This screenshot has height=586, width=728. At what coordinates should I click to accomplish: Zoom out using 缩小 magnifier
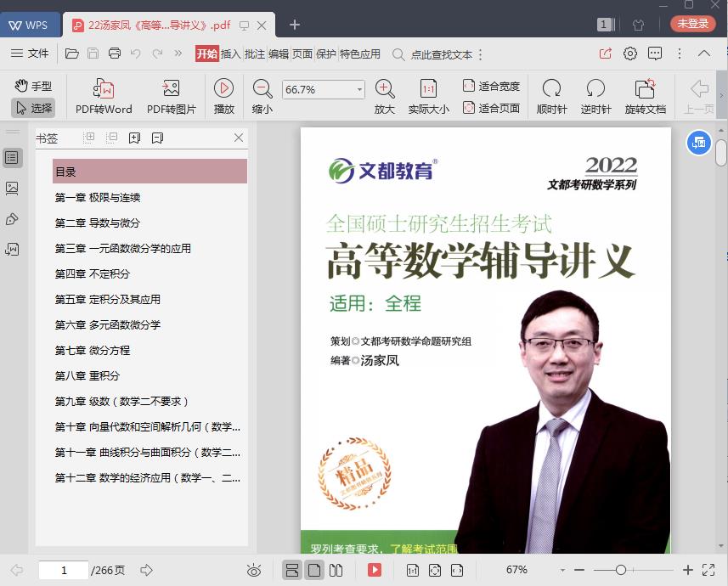[262, 97]
